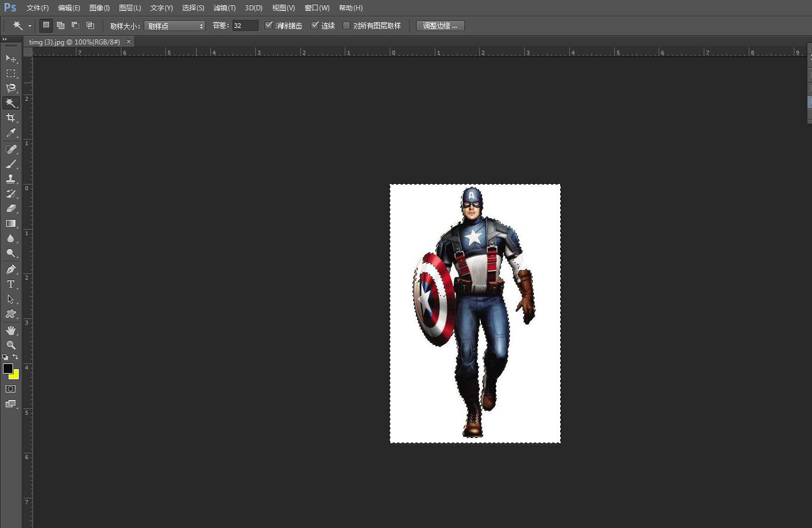Click the Add to selection mode icon
Image resolution: width=812 pixels, height=528 pixels.
(x=60, y=26)
